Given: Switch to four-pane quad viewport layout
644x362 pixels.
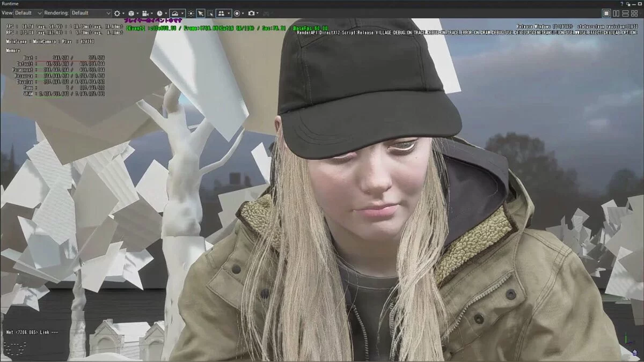Looking at the screenshot, I should pos(635,13).
